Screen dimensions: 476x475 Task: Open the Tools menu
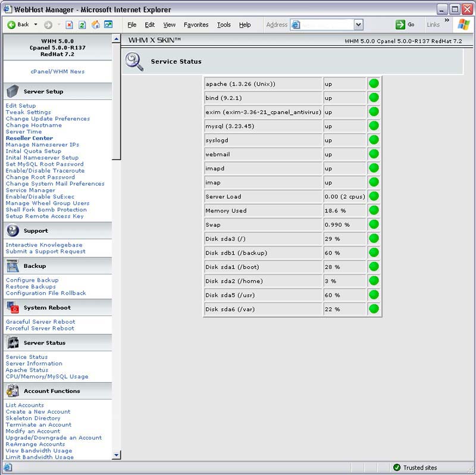click(224, 24)
